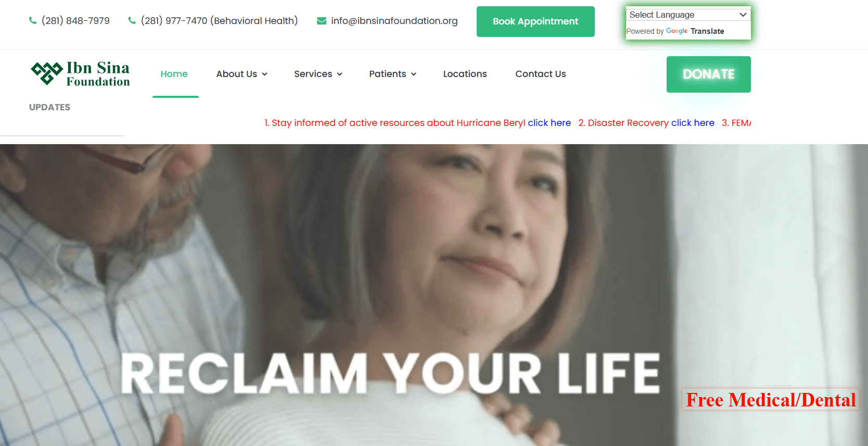868x446 pixels.
Task: Go to the Home tab
Action: point(174,74)
